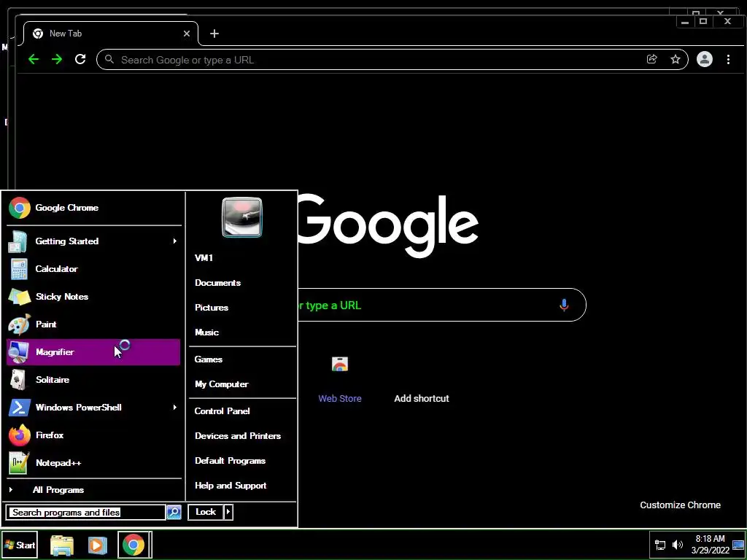The image size is (747, 560).
Task: Click the Sticky Notes icon
Action: pos(20,297)
